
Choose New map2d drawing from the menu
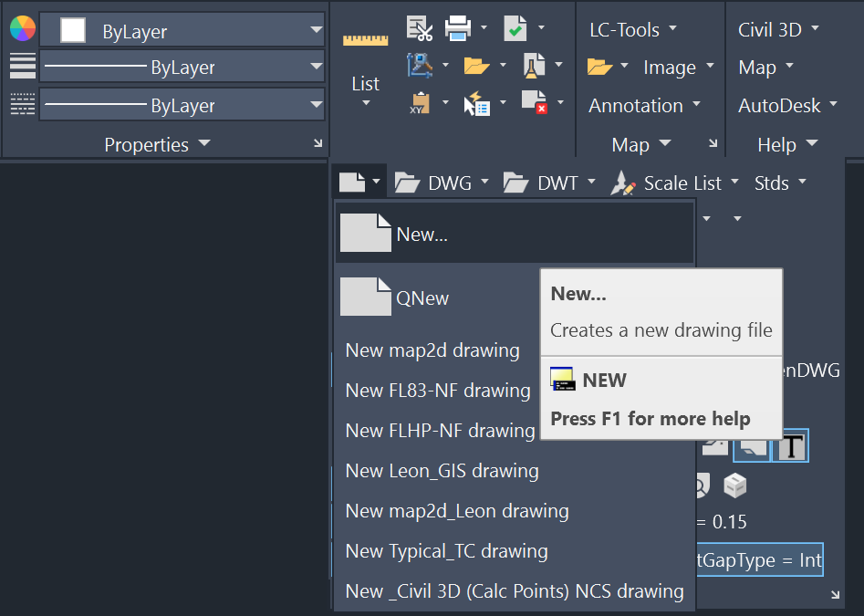point(432,350)
